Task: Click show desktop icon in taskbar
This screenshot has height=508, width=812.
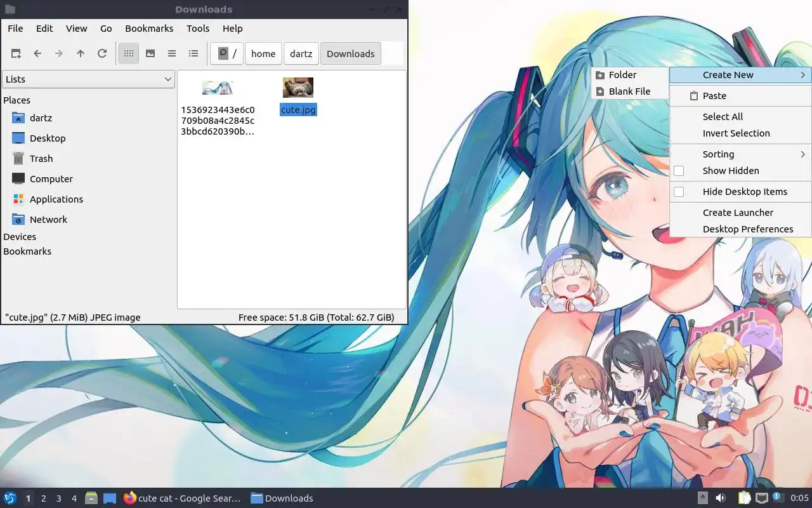Action: tap(110, 498)
